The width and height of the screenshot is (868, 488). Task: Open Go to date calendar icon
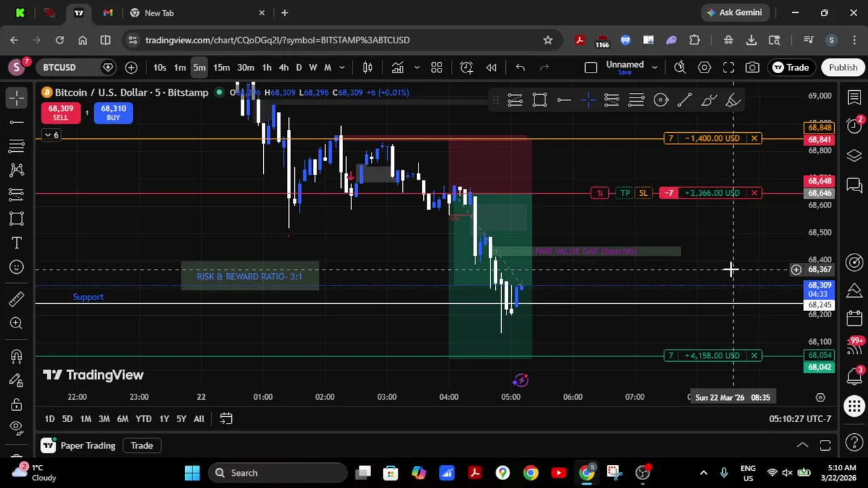click(x=226, y=419)
